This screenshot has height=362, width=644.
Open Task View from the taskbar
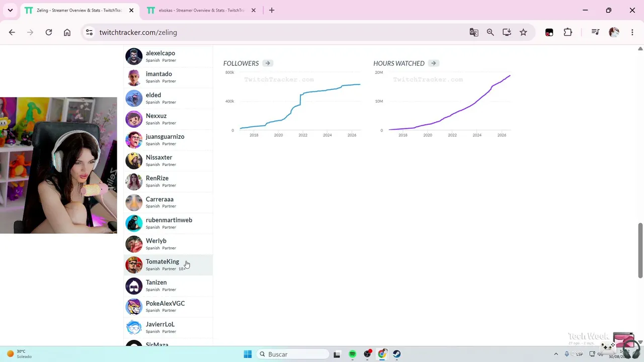click(337, 354)
